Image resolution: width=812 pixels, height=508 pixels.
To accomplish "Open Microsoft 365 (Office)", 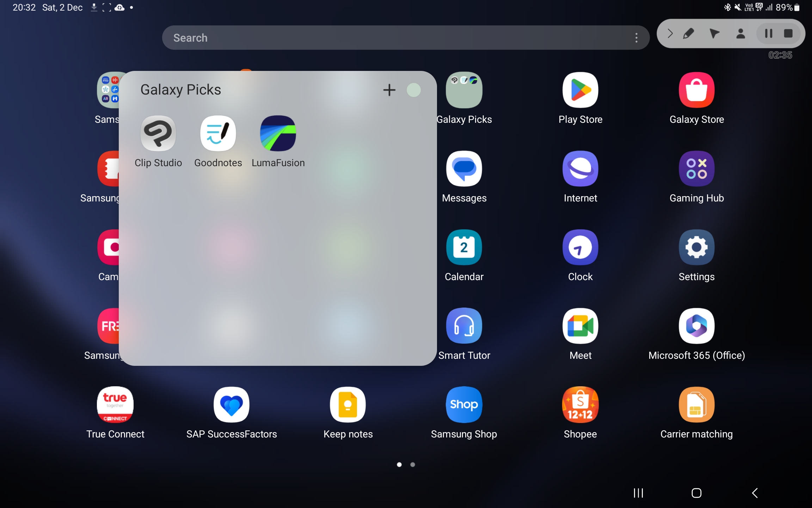I will pyautogui.click(x=697, y=326).
